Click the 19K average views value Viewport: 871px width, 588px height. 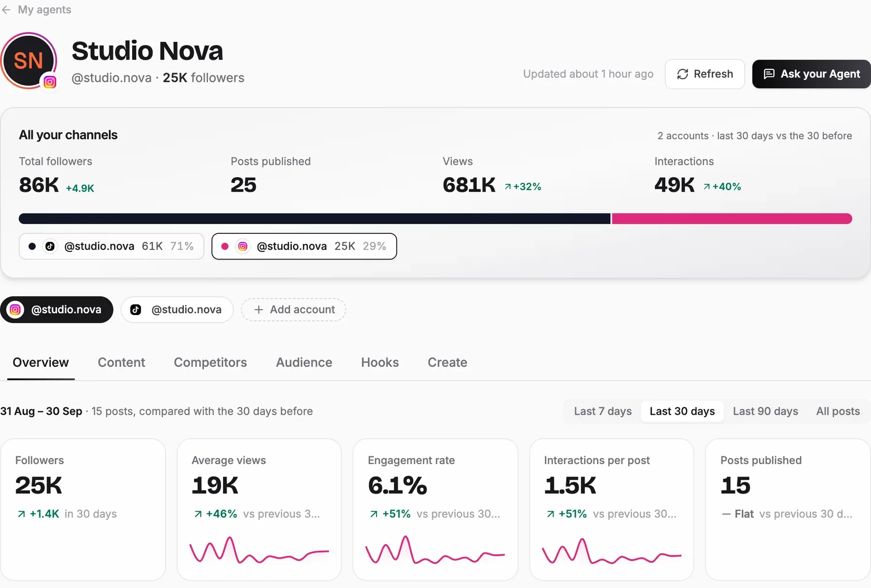[215, 485]
